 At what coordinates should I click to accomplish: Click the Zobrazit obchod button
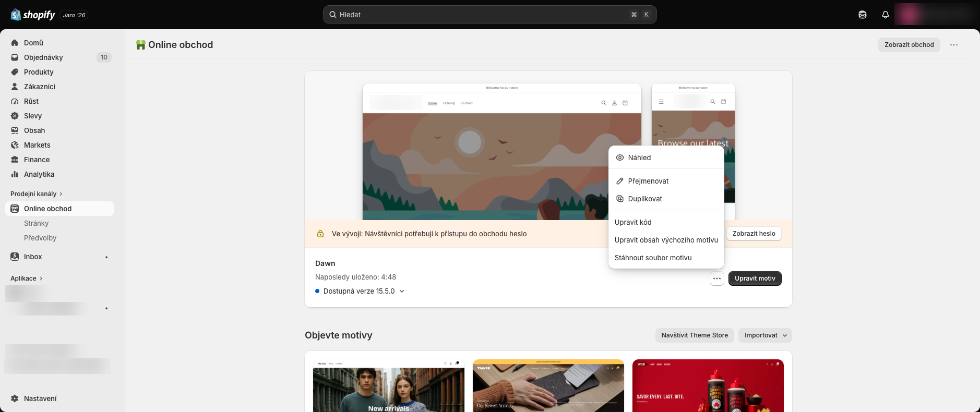tap(909, 45)
